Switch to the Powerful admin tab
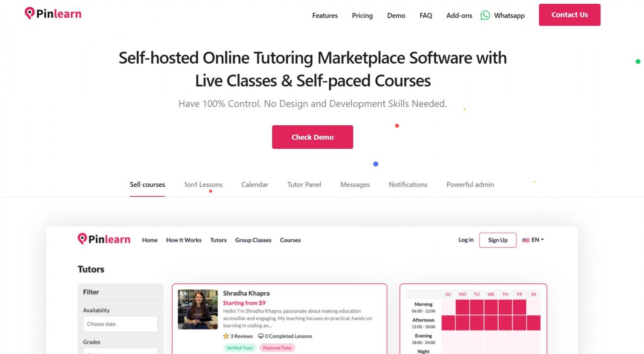644x354 pixels. coord(470,185)
